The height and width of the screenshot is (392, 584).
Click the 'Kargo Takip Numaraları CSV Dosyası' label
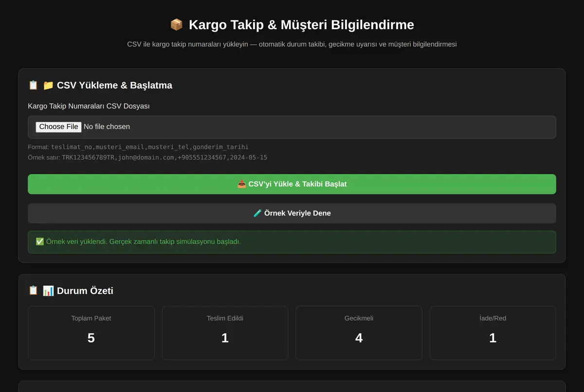click(x=89, y=106)
